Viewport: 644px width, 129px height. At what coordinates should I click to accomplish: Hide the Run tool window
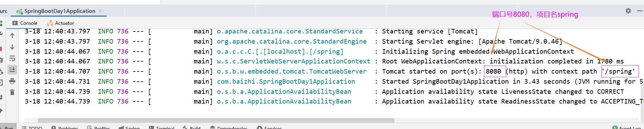click(640, 11)
